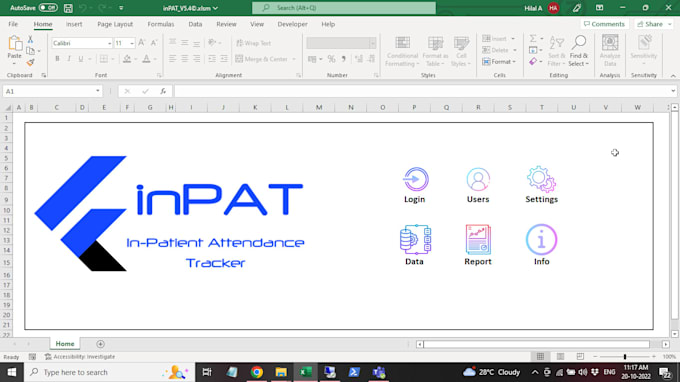Click the Insert Function fx icon
680x382 pixels.
coord(163,91)
